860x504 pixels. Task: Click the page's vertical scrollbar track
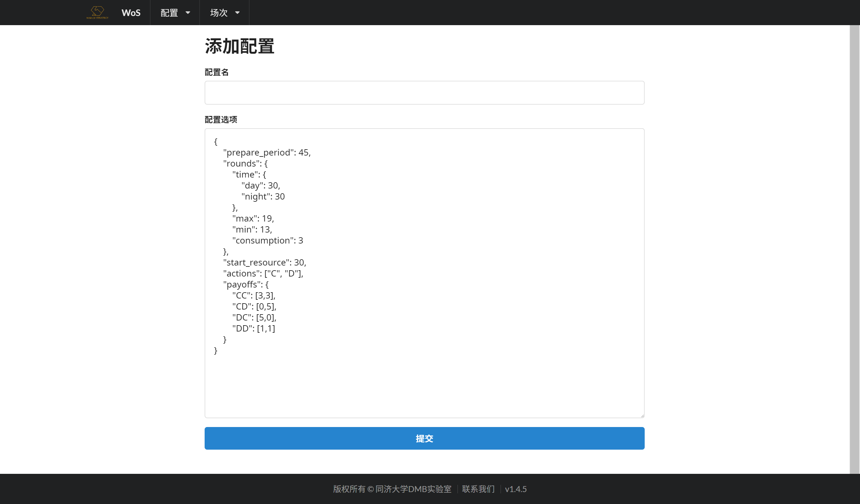click(x=854, y=249)
